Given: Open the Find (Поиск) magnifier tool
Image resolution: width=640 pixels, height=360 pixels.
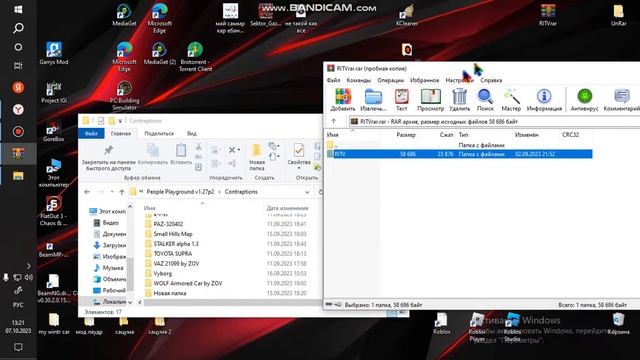Looking at the screenshot, I should pyautogui.click(x=485, y=100).
